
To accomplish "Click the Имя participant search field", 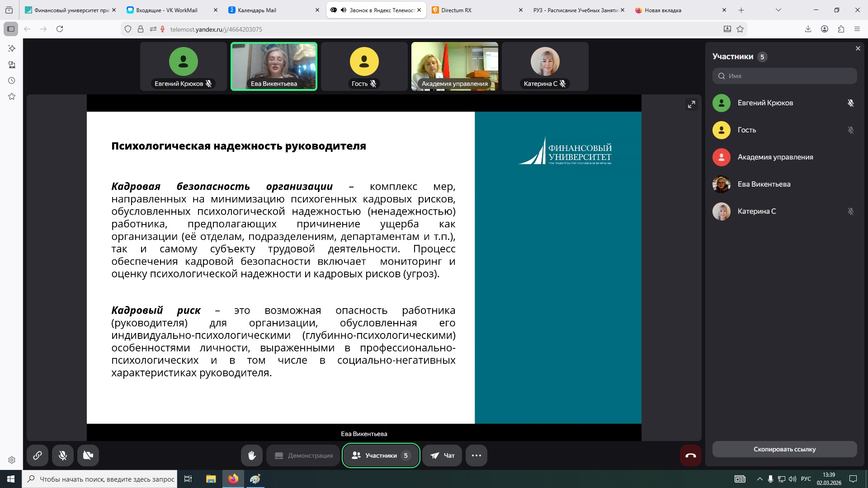I will point(784,76).
